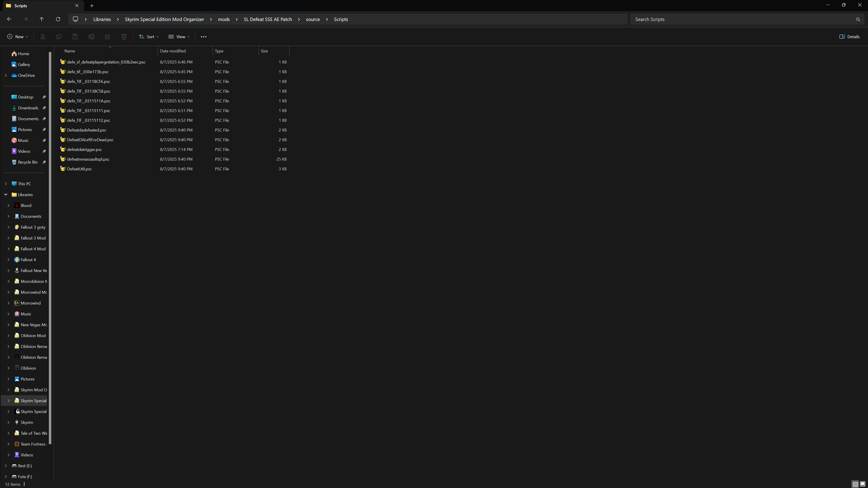Click the Copy icon in toolbar
Image resolution: width=868 pixels, height=488 pixels.
coord(59,37)
